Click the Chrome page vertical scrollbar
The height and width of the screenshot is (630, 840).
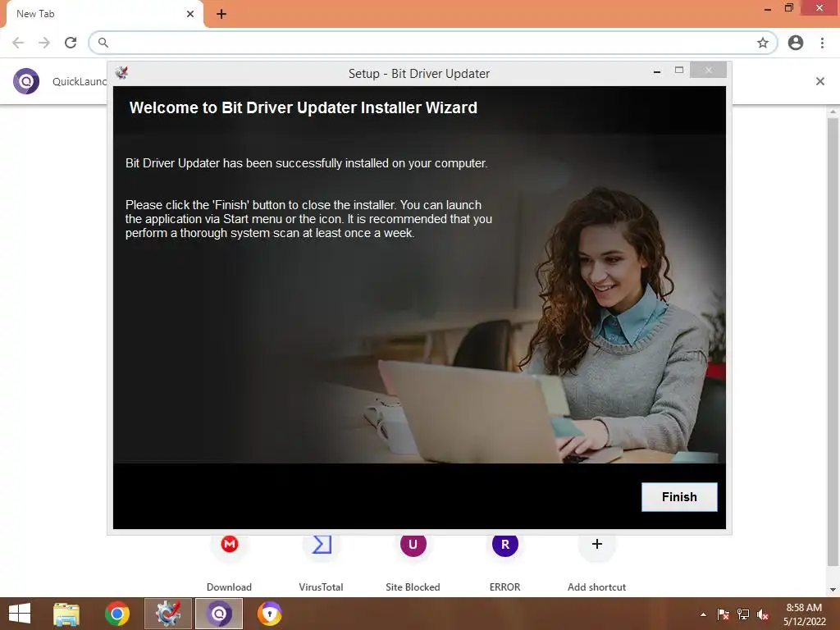[833, 342]
